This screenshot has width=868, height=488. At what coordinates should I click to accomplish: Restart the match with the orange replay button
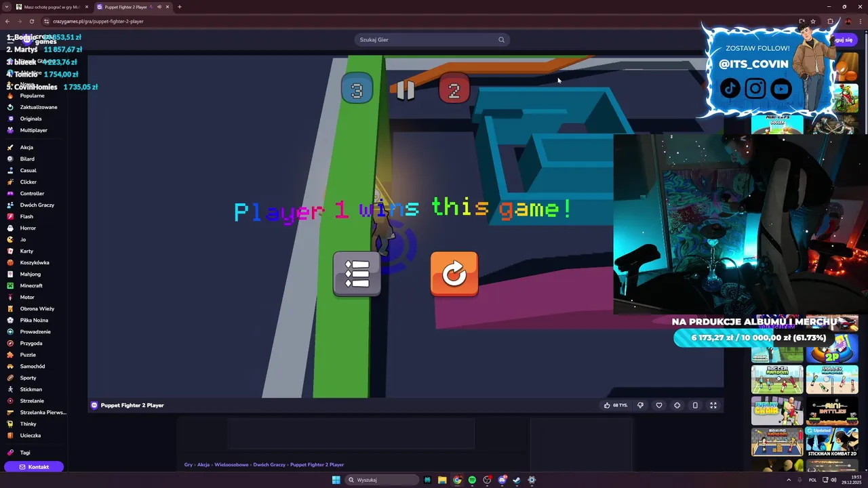tap(454, 274)
